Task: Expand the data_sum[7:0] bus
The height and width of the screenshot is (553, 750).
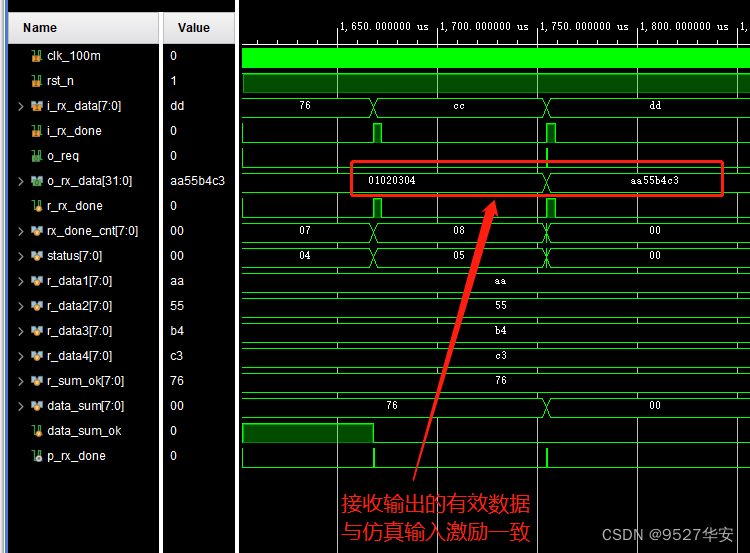Action: pyautogui.click(x=21, y=406)
